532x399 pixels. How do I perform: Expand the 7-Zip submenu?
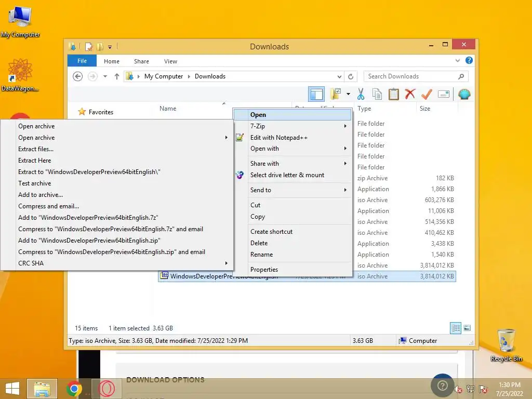coord(300,126)
